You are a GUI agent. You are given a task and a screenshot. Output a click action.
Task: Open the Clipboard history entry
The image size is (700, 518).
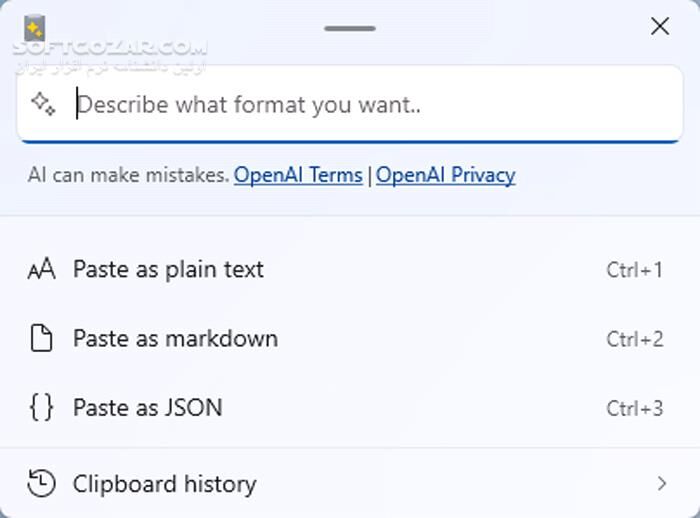tap(165, 484)
